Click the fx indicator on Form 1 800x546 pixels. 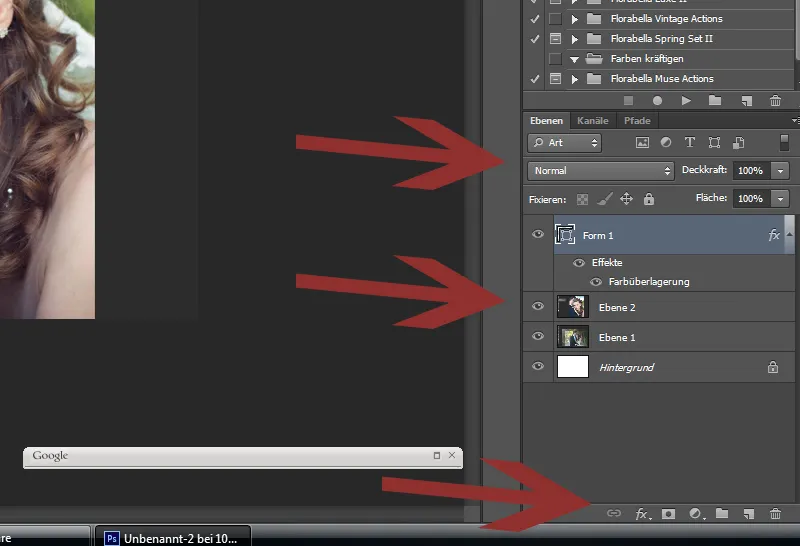(x=774, y=235)
